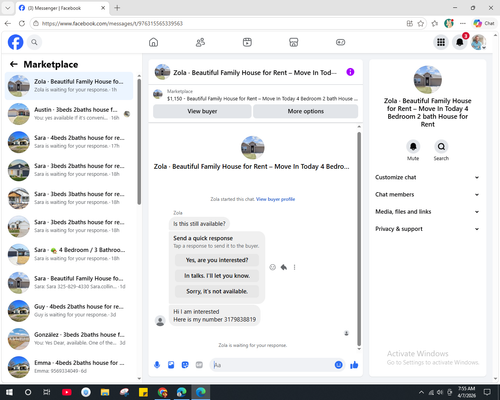Open the Windows notification center icon
The width and height of the screenshot is (500, 400).
[x=487, y=392]
